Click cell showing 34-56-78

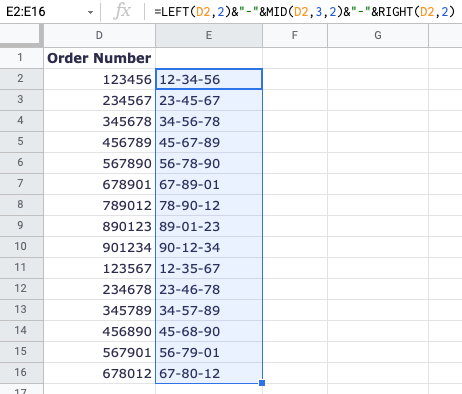point(209,121)
